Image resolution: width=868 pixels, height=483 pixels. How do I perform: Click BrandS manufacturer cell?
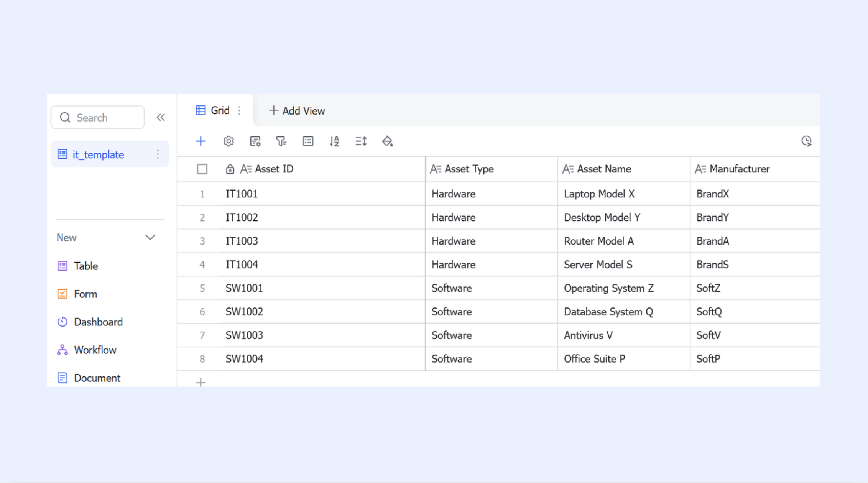point(755,264)
